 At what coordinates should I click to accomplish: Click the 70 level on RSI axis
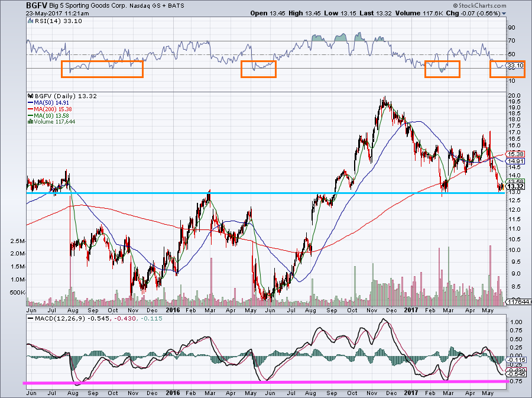512,41
